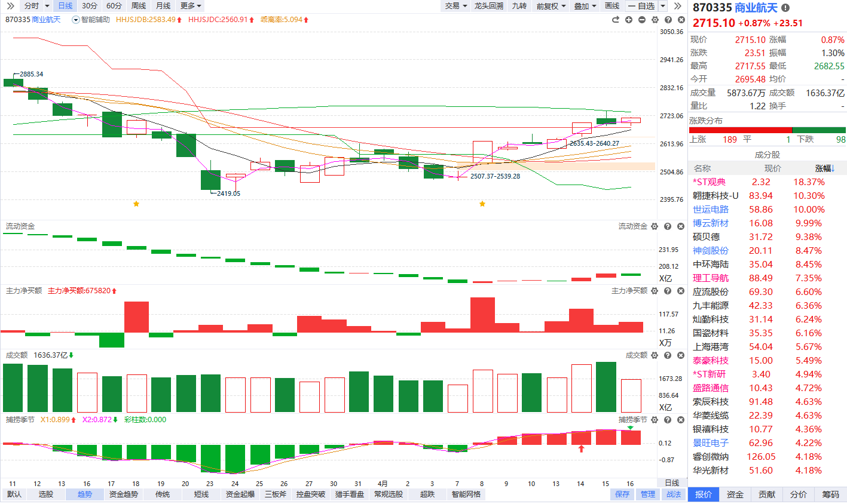Click the info icon beside 商业航天 title
Screen dimensions: 847x504
(x=785, y=8)
